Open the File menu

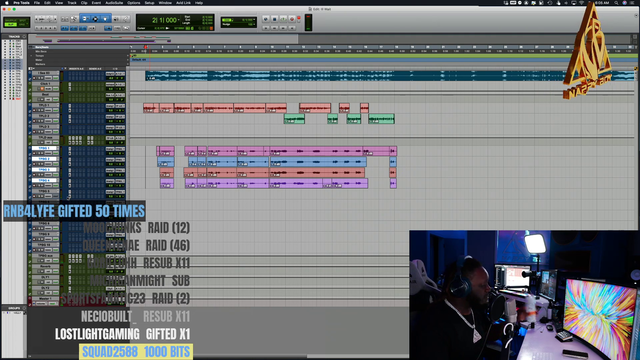37,2
